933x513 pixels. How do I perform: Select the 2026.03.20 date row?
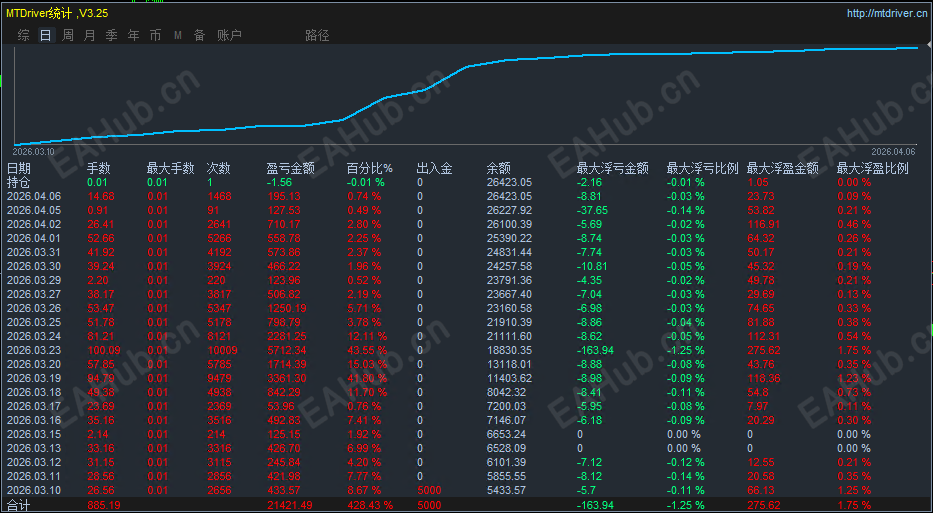35,364
